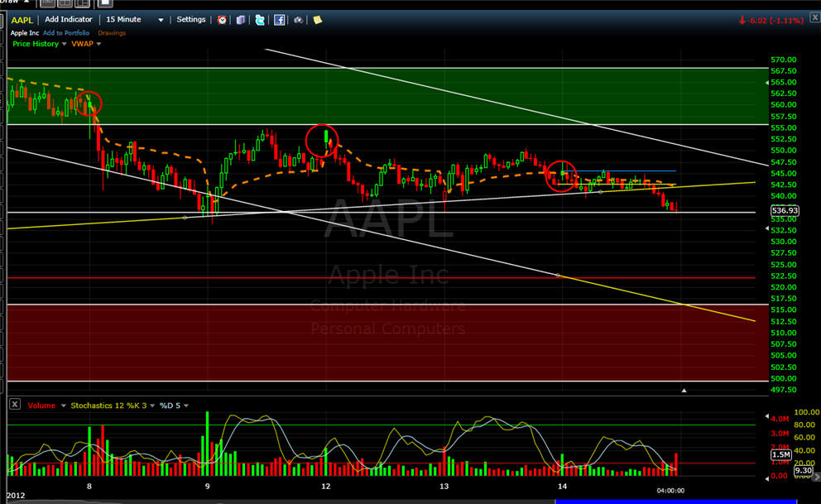Expand the %D 5 settings dropdown
Viewport: 821px width, 504px height.
186,406
